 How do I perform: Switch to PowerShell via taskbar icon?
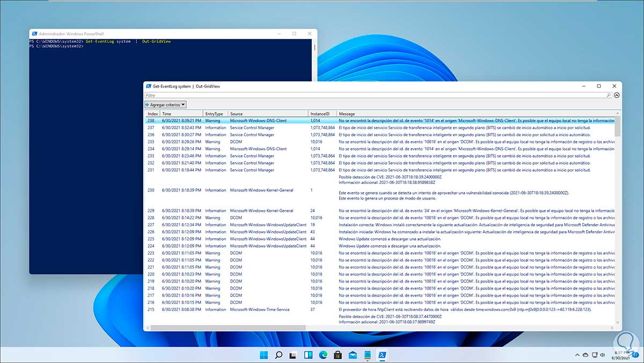pos(383,355)
